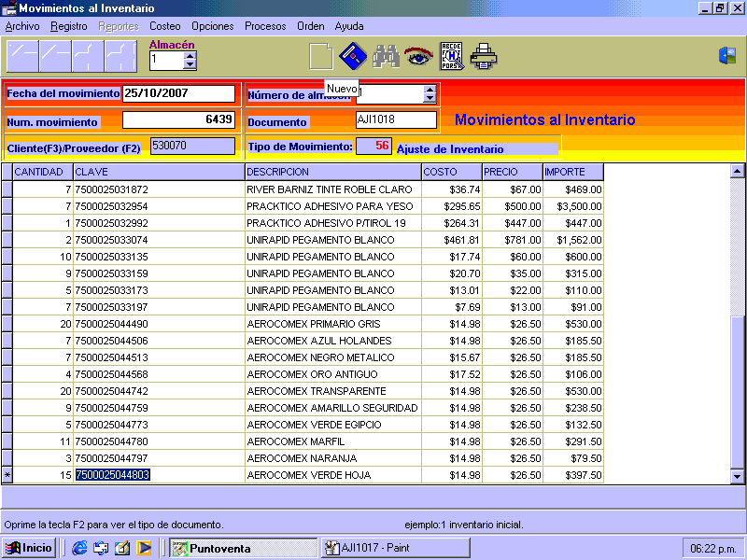Click the binoculars search icon

tap(386, 57)
